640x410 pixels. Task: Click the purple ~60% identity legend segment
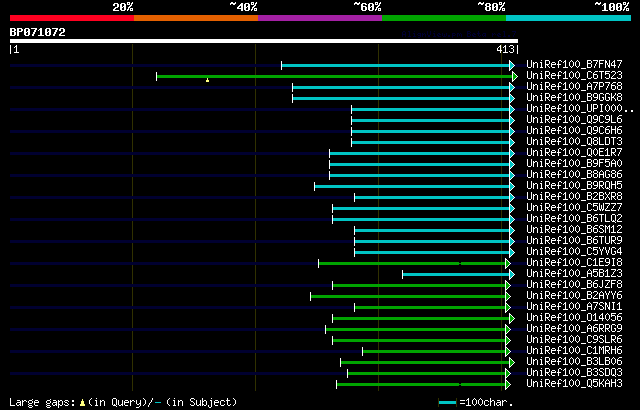click(x=320, y=18)
